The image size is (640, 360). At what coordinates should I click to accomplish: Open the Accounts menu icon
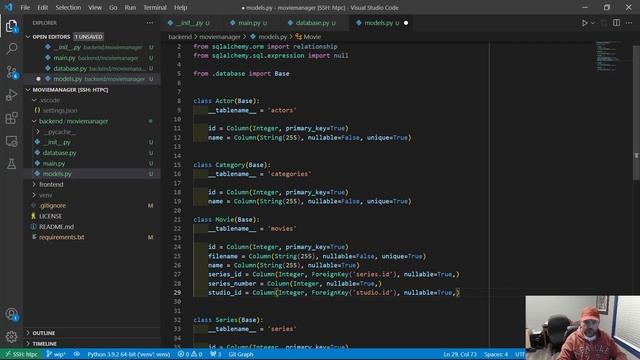pos(11,314)
